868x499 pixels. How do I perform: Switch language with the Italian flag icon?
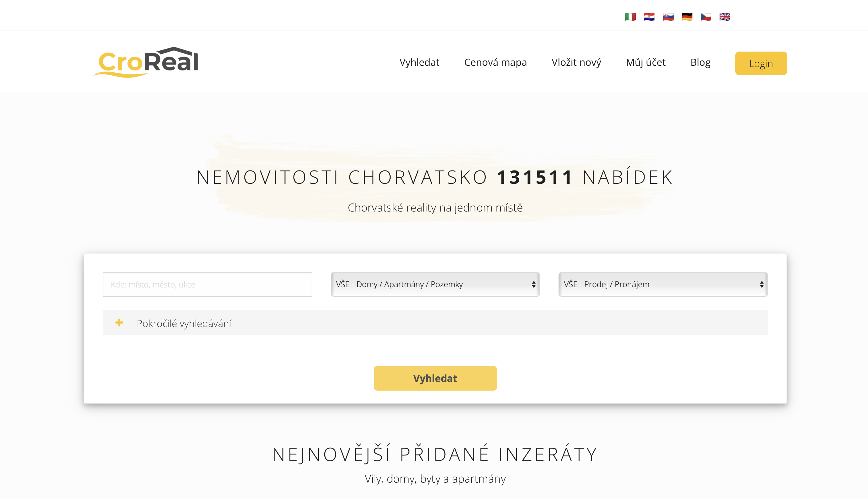coord(630,17)
